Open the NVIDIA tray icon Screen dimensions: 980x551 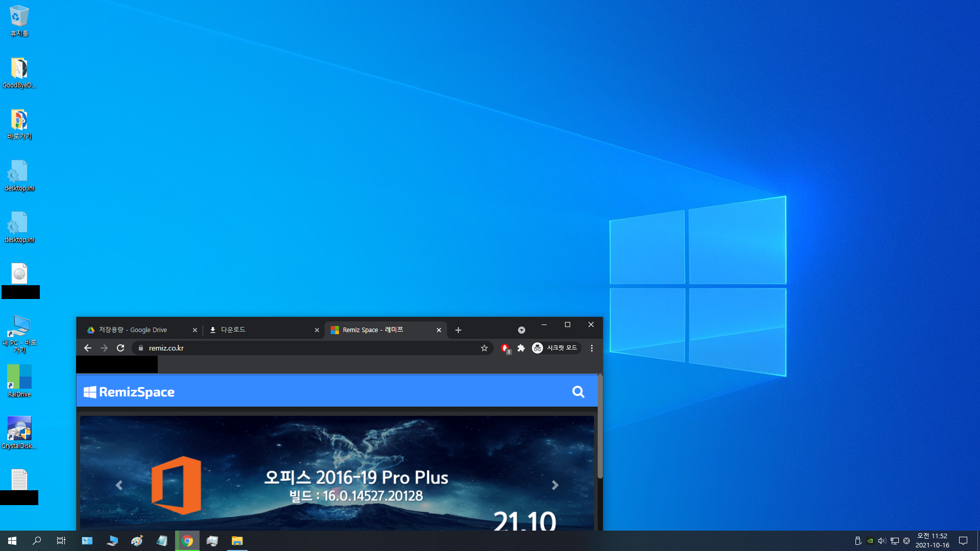[870, 541]
